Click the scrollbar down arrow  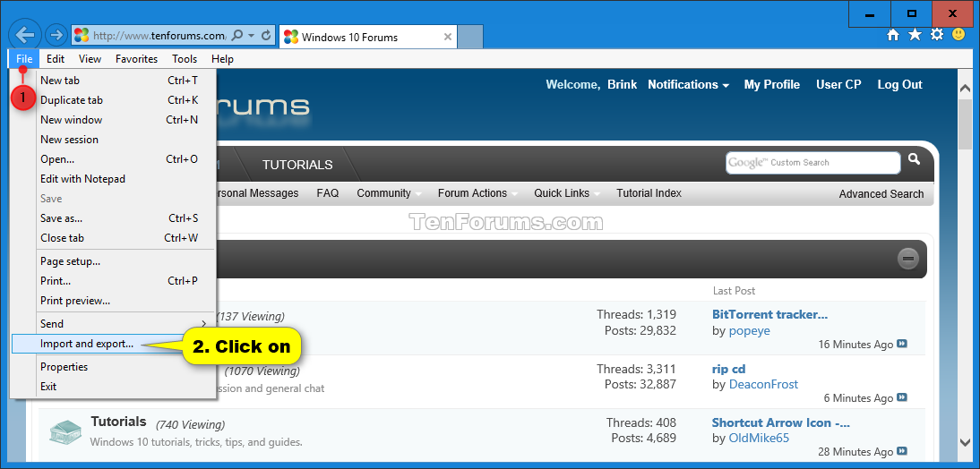(965, 443)
